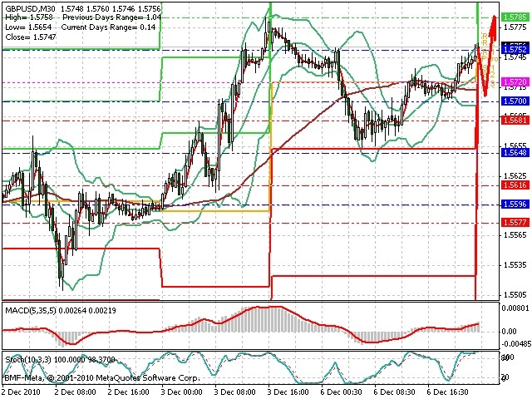
Task: Click the Close= 1.5747 readout
Action: coord(31,37)
